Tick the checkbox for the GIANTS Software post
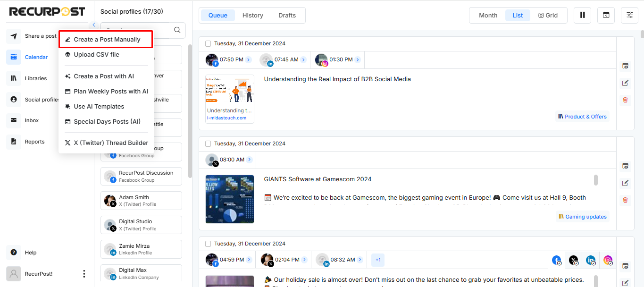644x287 pixels. pyautogui.click(x=208, y=143)
